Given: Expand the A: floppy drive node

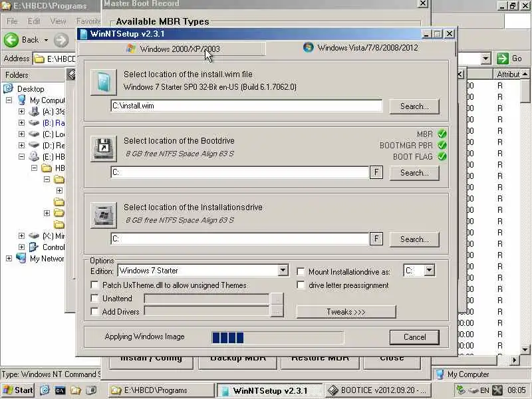Looking at the screenshot, I should click(x=21, y=111).
